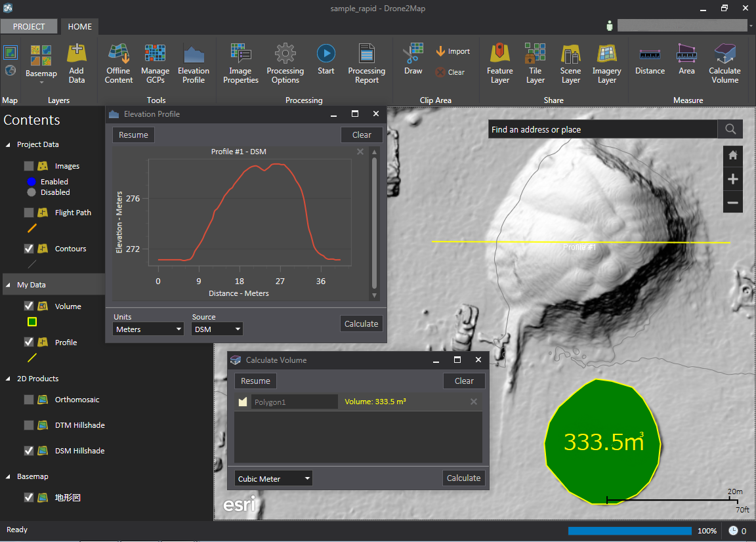Viewport: 756px width, 542px height.
Task: Start processing with the Start button
Action: pyautogui.click(x=326, y=59)
